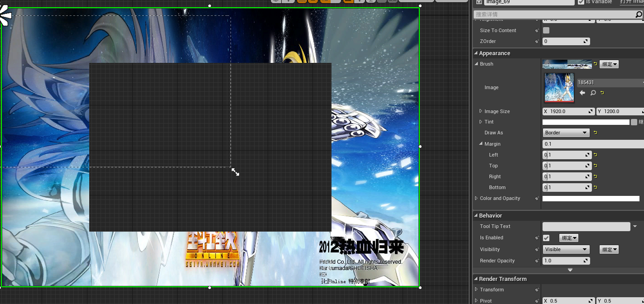Open the image asset 185431 dropdown
Viewport: 644px width, 304px height.
pyautogui.click(x=610, y=83)
